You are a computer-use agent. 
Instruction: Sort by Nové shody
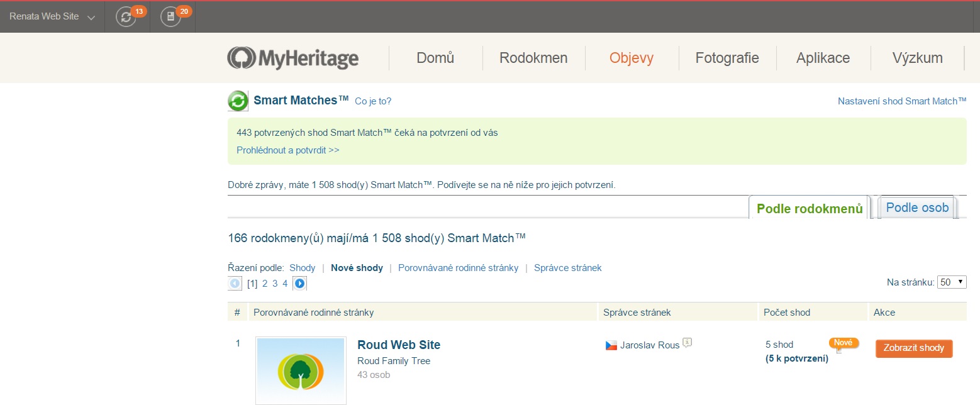(357, 268)
